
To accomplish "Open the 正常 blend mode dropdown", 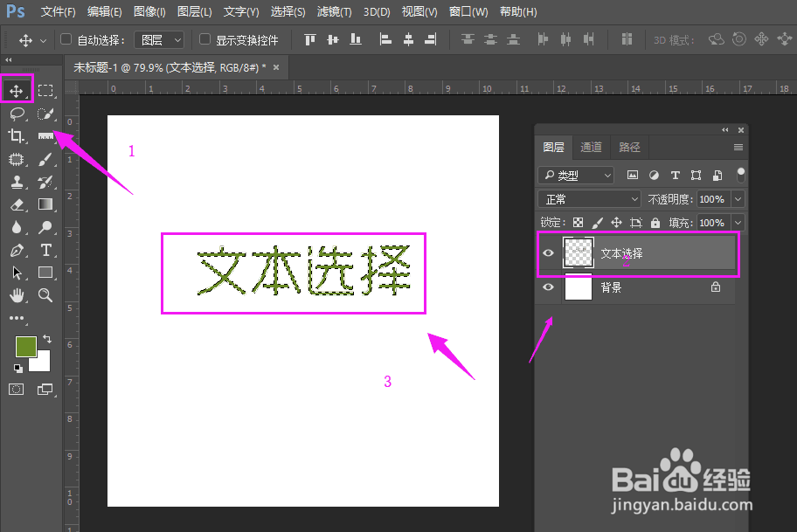I will (x=590, y=199).
